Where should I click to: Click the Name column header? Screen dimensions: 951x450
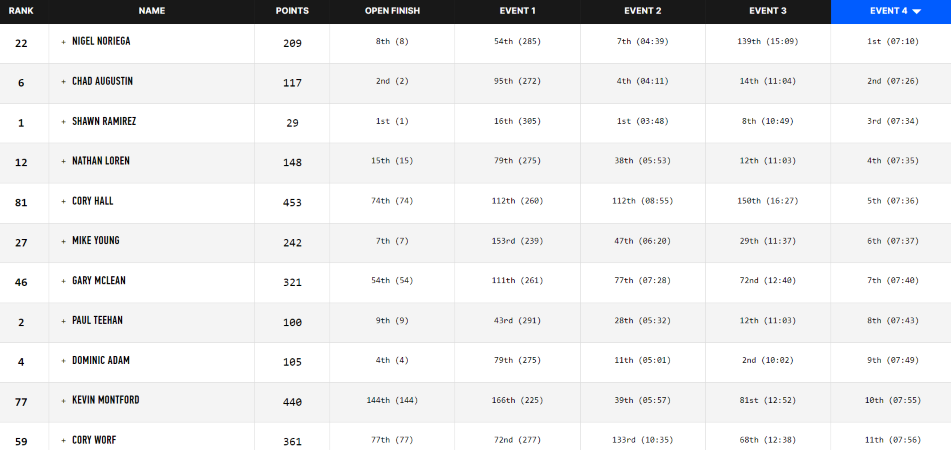152,11
